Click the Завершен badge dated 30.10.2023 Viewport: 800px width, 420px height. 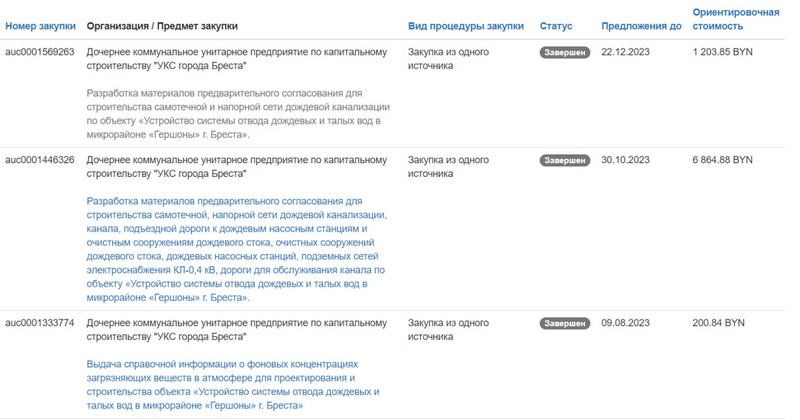(565, 161)
